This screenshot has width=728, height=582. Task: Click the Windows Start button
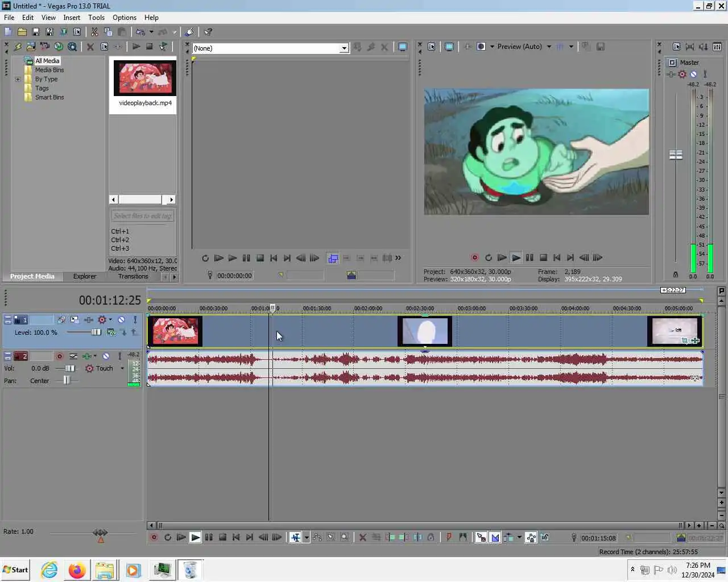pos(16,570)
